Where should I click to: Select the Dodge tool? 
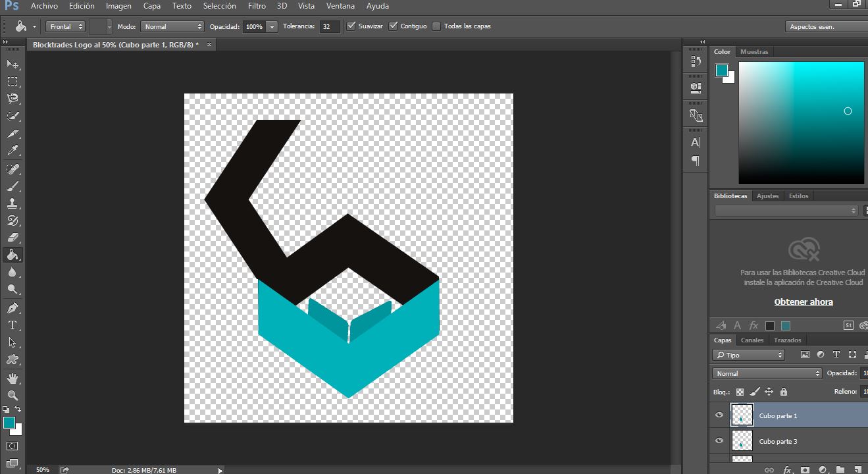click(13, 290)
